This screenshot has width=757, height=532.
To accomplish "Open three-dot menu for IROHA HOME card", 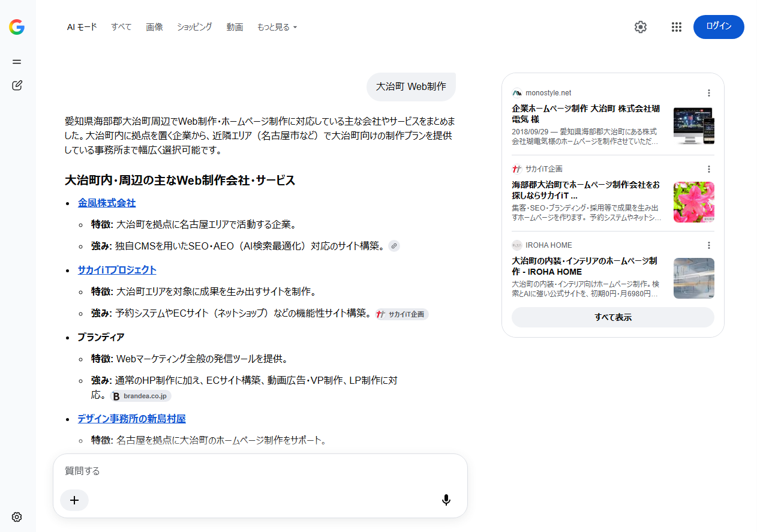I will 708,245.
